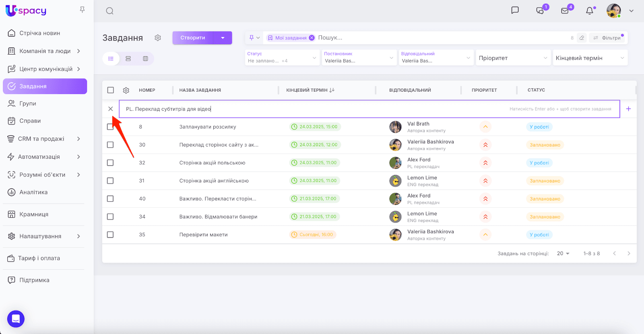Click the У роботі status badge for task 8
Screen dimensions: 644x334
point(539,127)
